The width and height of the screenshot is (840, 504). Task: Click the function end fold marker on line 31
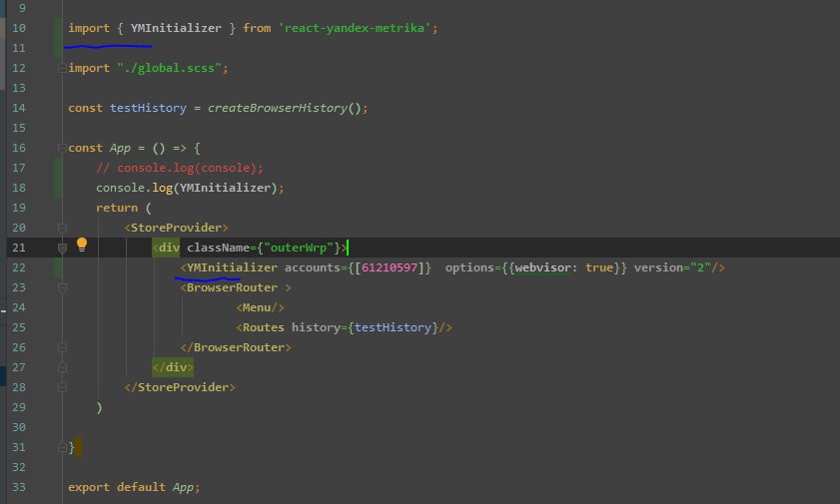pos(62,447)
